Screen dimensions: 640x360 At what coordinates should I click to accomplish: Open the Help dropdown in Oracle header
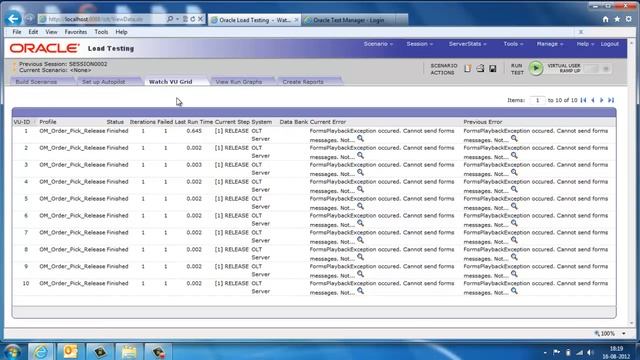[x=585, y=44]
